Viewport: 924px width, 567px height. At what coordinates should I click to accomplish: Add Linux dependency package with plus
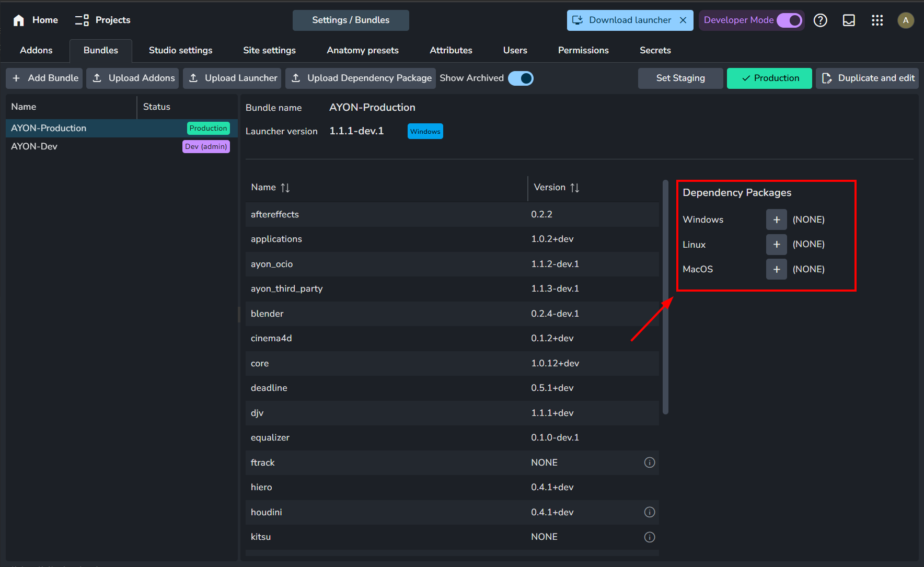tap(776, 245)
